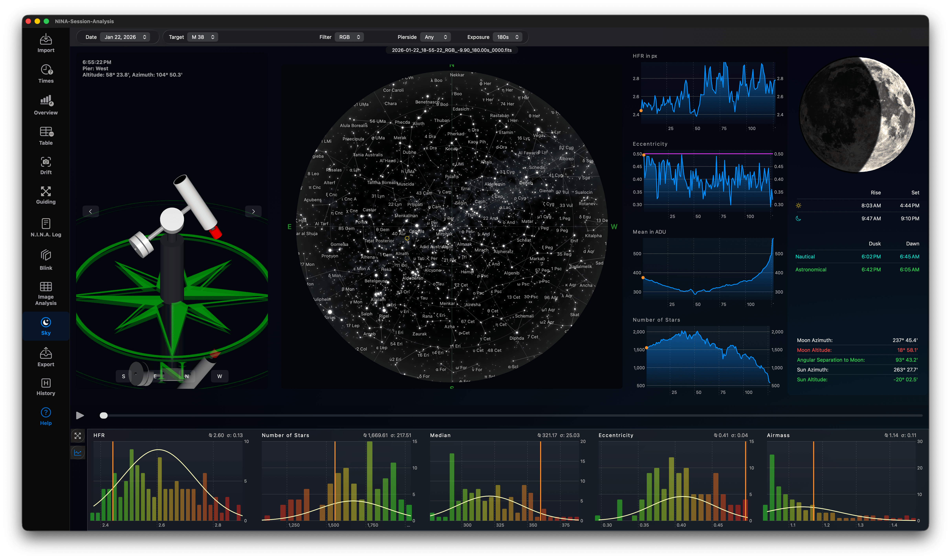The width and height of the screenshot is (951, 560).
Task: Click the previous arrow on the telescope view
Action: click(91, 211)
